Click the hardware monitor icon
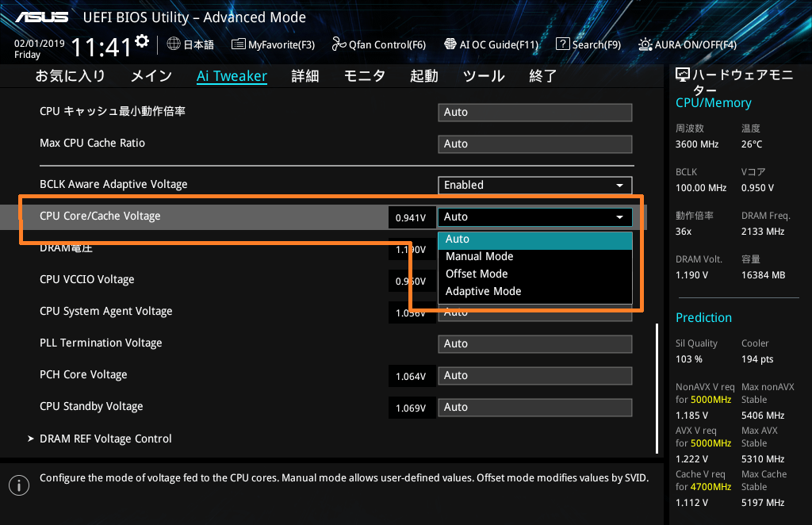This screenshot has width=812, height=525. click(x=683, y=75)
